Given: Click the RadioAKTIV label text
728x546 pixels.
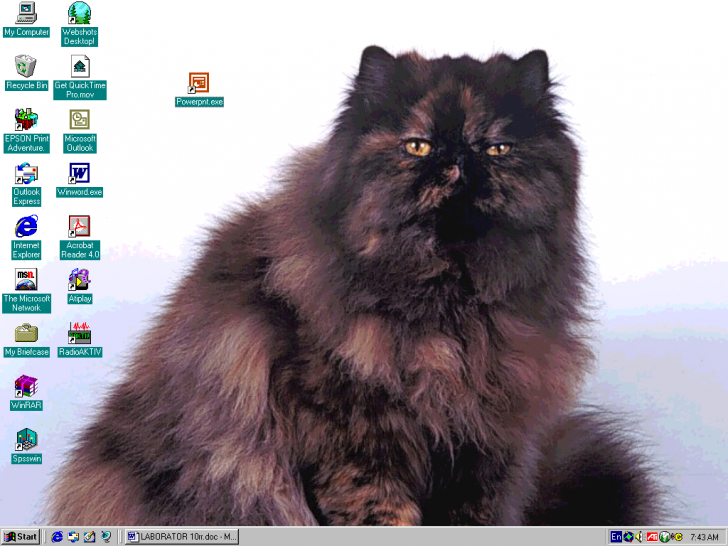Looking at the screenshot, I should [x=80, y=352].
